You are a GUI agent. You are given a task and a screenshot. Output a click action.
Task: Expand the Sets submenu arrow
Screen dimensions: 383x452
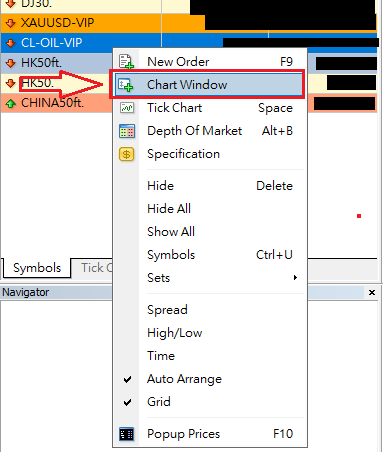(x=295, y=277)
